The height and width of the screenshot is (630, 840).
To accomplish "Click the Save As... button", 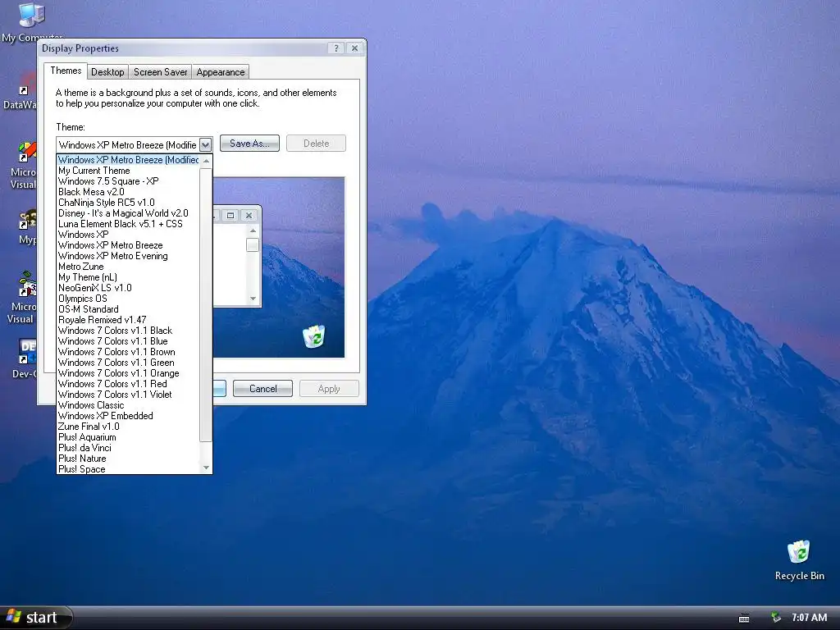I will (x=249, y=144).
